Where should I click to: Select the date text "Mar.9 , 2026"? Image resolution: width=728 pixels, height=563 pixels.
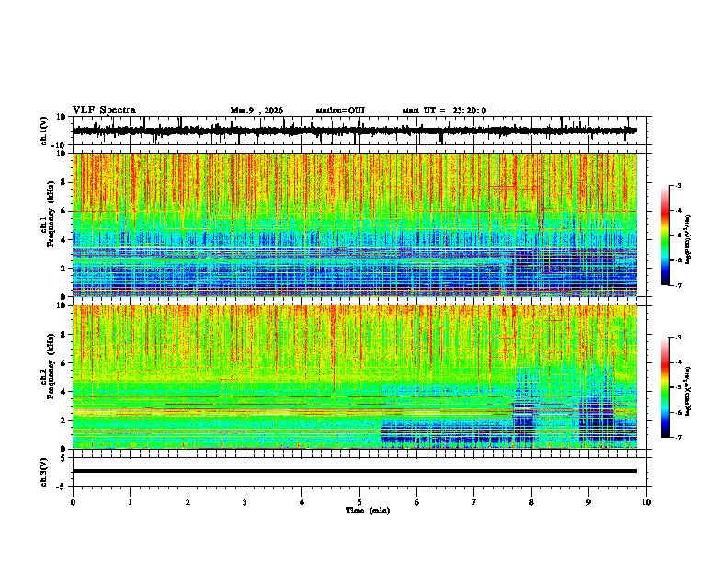(x=256, y=110)
